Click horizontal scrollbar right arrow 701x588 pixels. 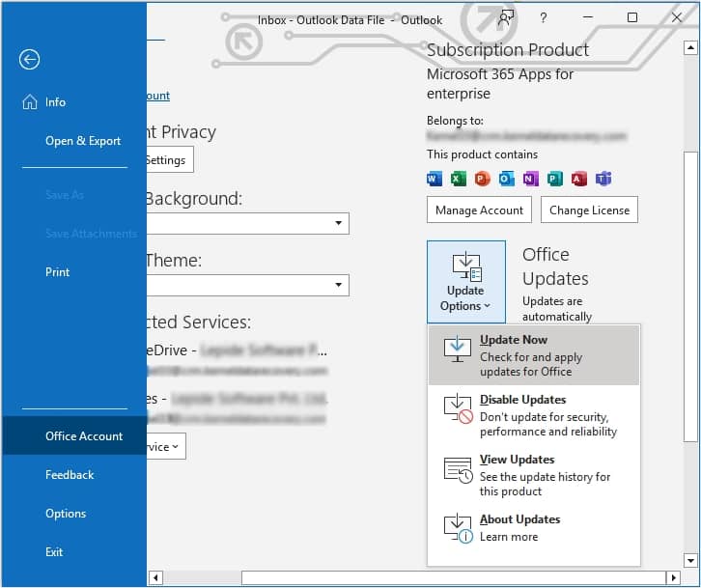(673, 577)
